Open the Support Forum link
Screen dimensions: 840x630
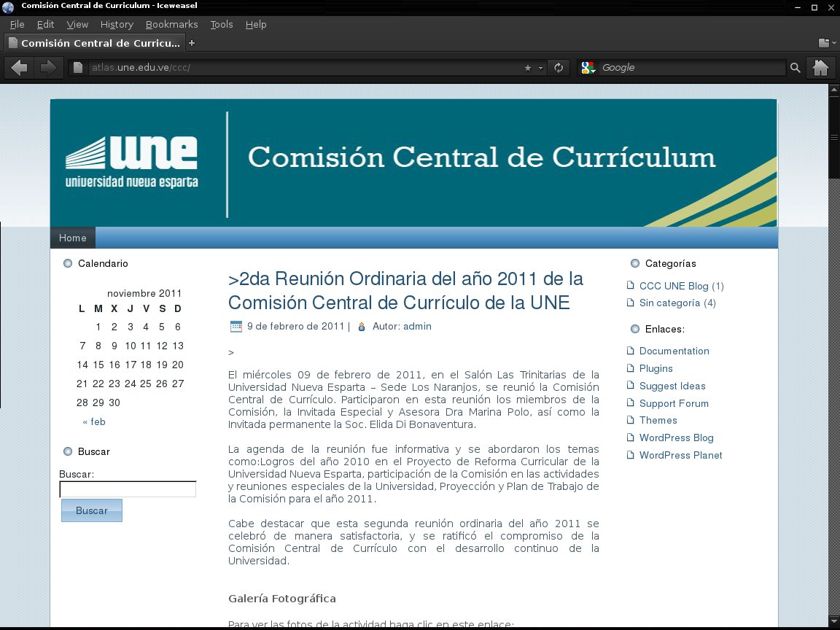click(674, 403)
